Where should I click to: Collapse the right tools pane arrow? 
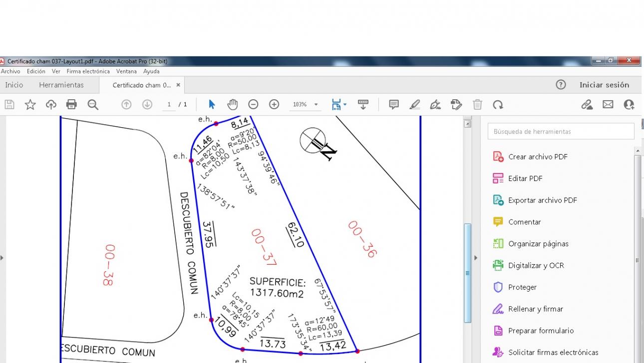[475, 258]
